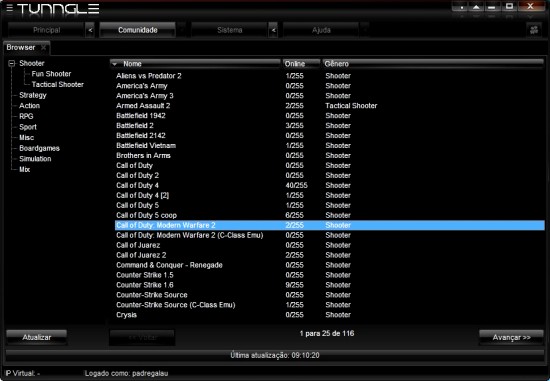Click the 40/255 online count
This screenshot has height=381, width=550.
click(296, 185)
